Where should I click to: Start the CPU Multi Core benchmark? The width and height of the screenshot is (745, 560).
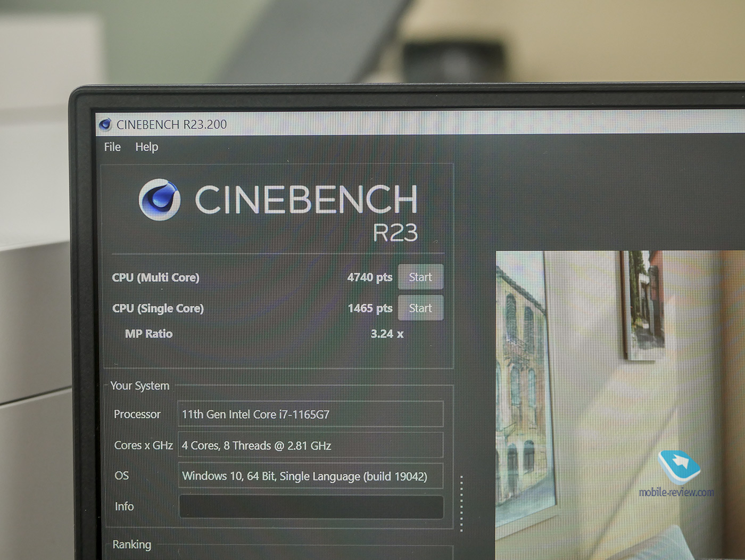coord(420,277)
